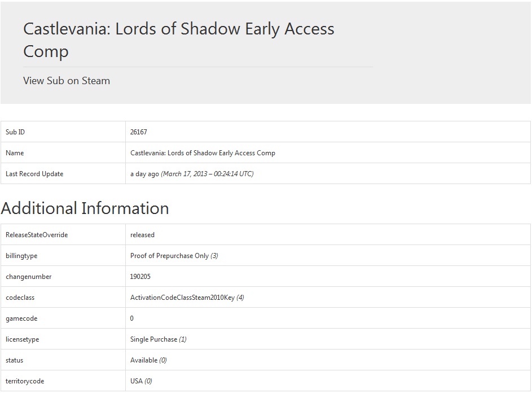This screenshot has height=393, width=532.
Task: Click the territorycode row label
Action: [25, 381]
